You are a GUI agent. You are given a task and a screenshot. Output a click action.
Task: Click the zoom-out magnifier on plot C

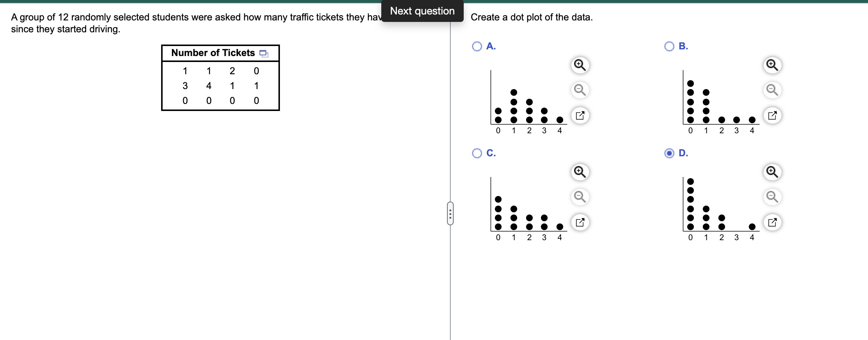coord(580,197)
